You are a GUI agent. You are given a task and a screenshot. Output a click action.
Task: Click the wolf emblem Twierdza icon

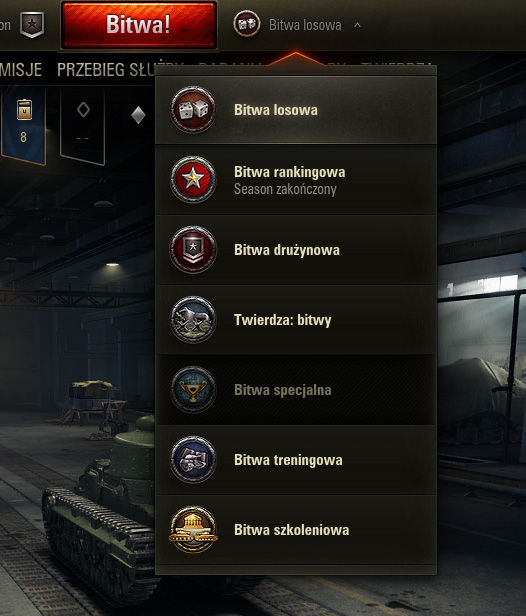[x=193, y=319]
